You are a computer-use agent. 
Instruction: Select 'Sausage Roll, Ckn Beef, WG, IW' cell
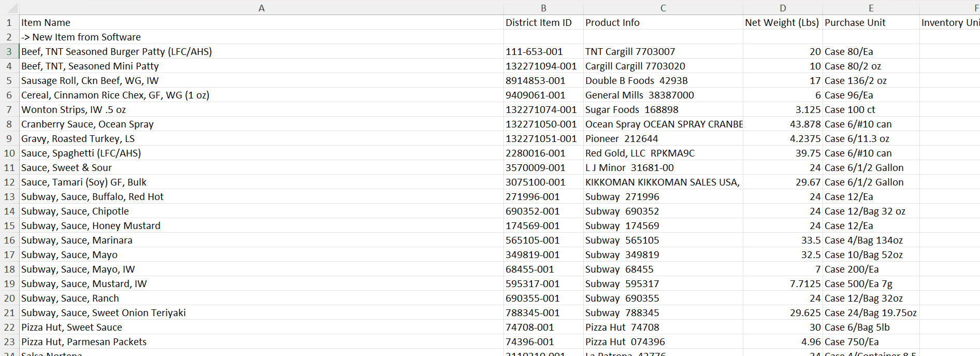262,80
